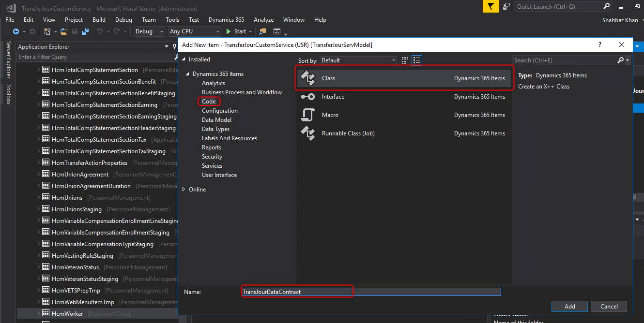Expand the HcmWorker tree node
Image resolution: width=644 pixels, height=323 pixels.
pos(39,314)
